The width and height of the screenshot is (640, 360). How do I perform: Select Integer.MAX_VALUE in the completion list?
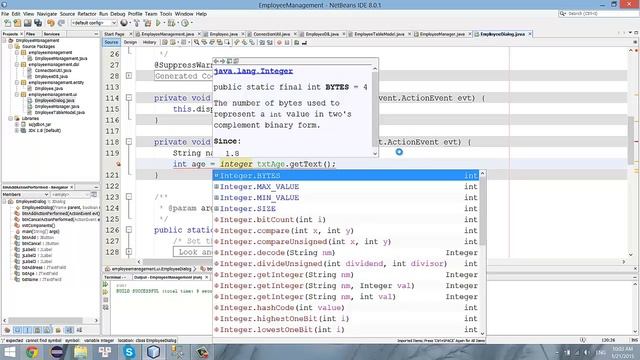346,187
